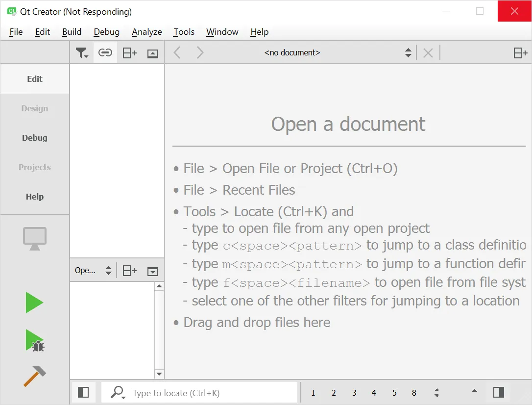Split the upper side panel view
This screenshot has height=405, width=532.
pyautogui.click(x=129, y=53)
